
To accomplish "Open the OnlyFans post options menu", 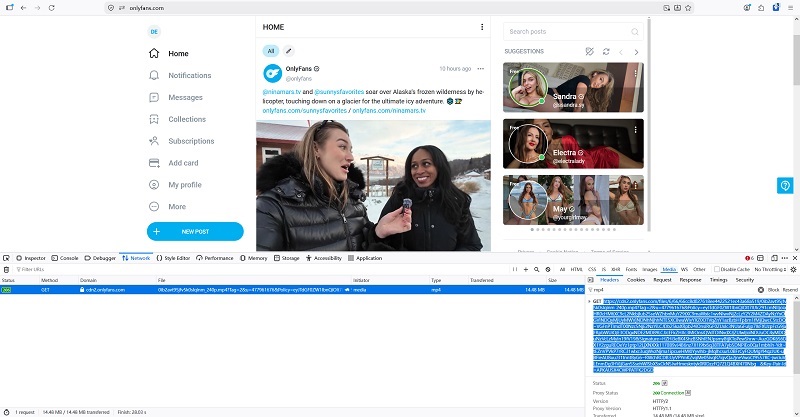I will point(480,69).
